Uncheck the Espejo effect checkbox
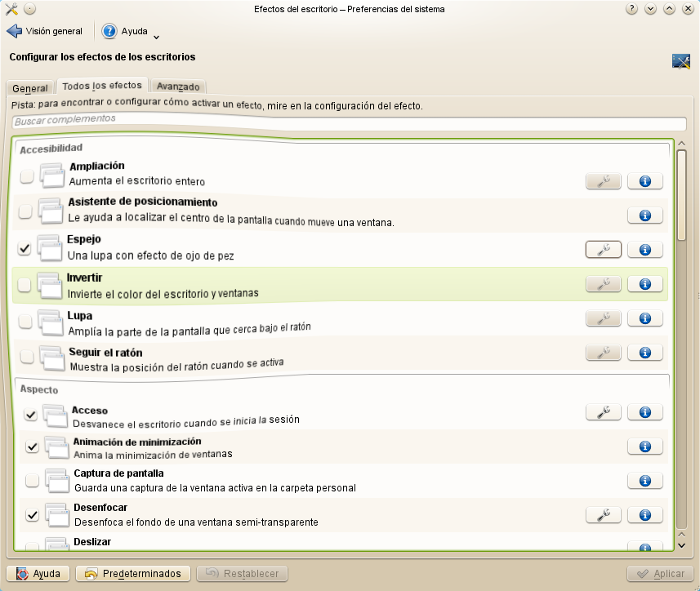This screenshot has height=591, width=700. 25,248
